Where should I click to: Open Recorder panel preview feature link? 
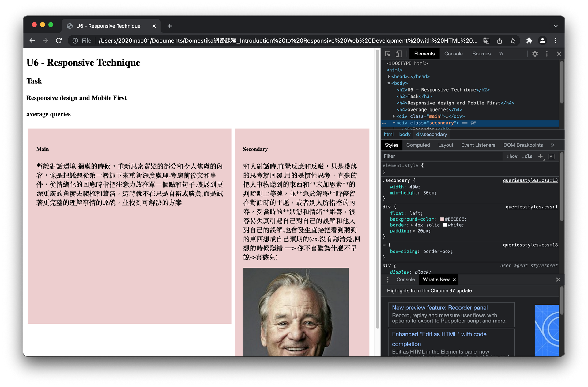click(439, 308)
